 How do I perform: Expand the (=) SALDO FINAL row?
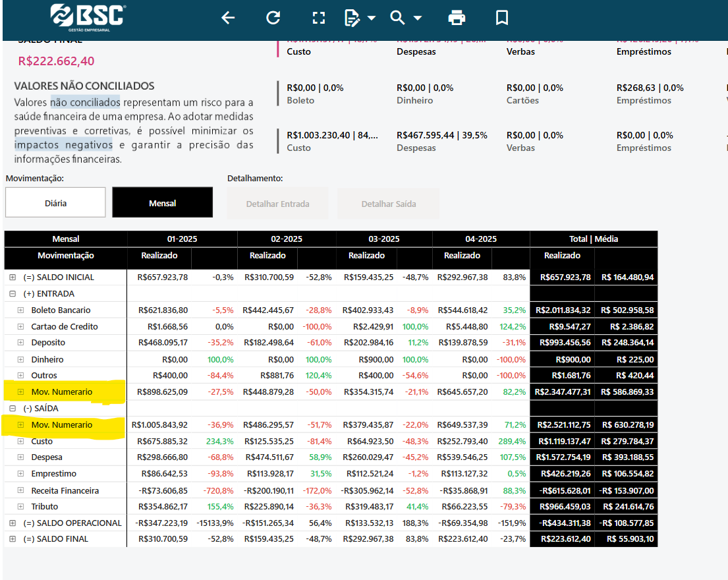(x=13, y=539)
